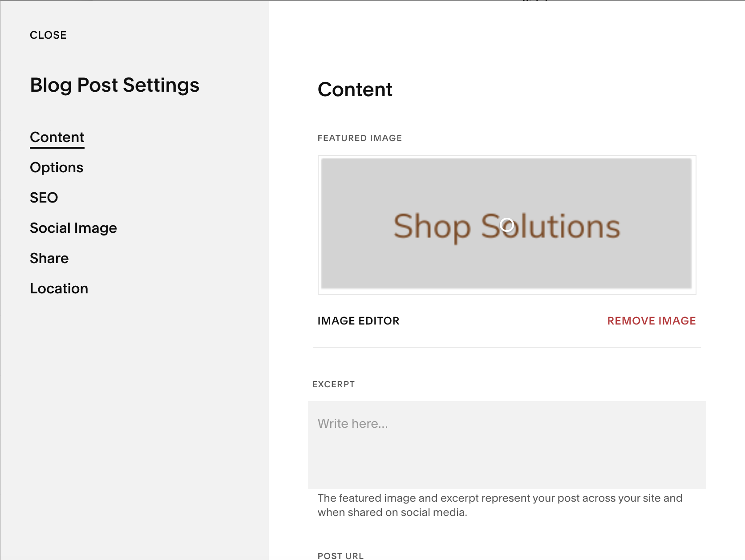The image size is (745, 560).
Task: Open the SEO settings tab
Action: click(x=44, y=197)
